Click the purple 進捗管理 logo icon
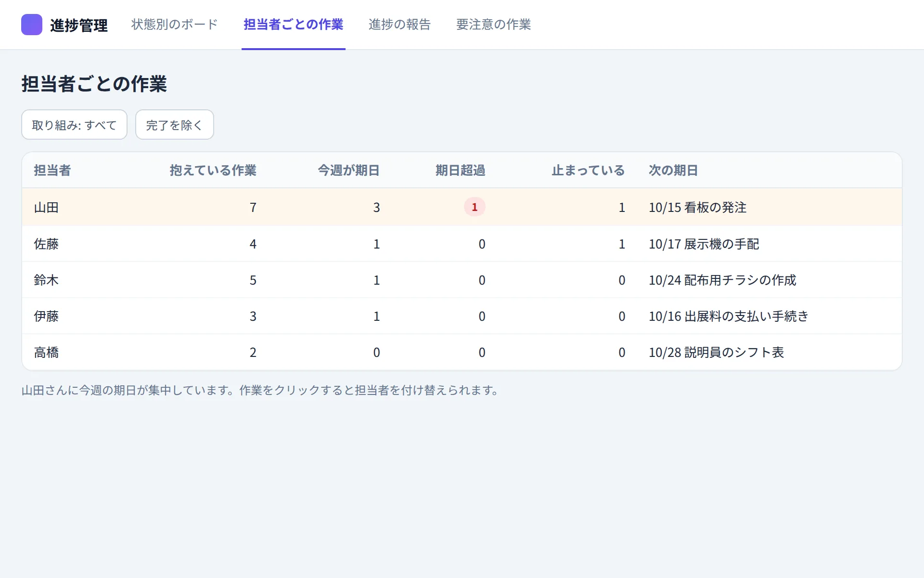 tap(32, 25)
